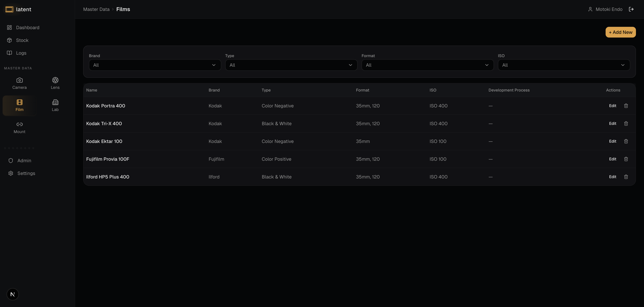Open the Camera master data icon
The width and height of the screenshot is (644, 307).
19,80
